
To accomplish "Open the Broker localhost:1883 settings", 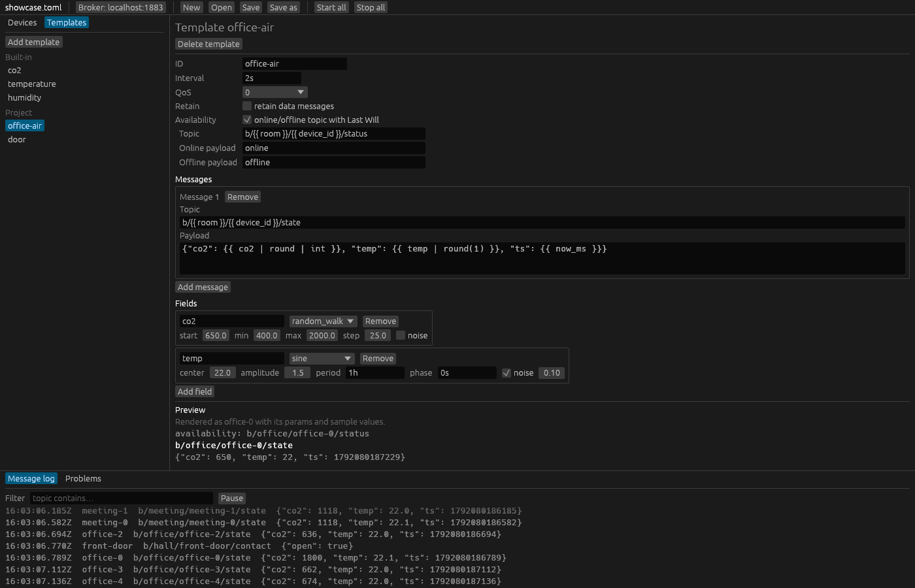I will (x=121, y=7).
